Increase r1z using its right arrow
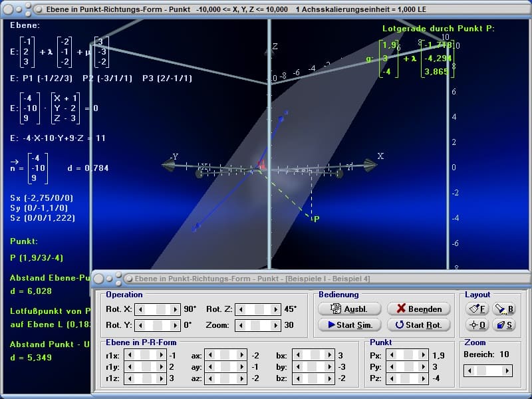 [162, 378]
